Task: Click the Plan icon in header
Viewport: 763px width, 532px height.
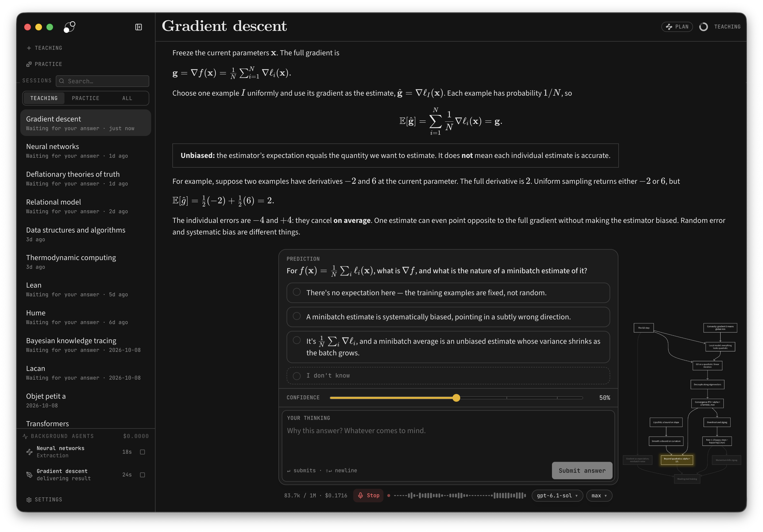Action: (669, 27)
